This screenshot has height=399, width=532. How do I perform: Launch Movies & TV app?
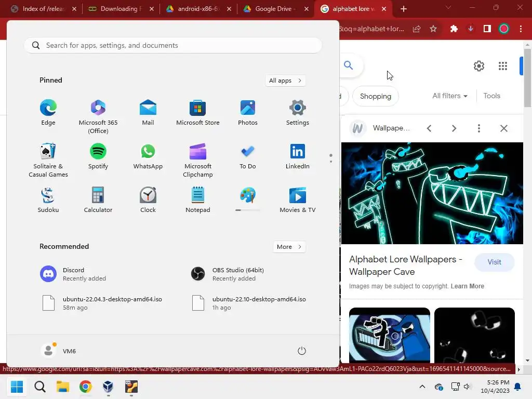click(298, 200)
